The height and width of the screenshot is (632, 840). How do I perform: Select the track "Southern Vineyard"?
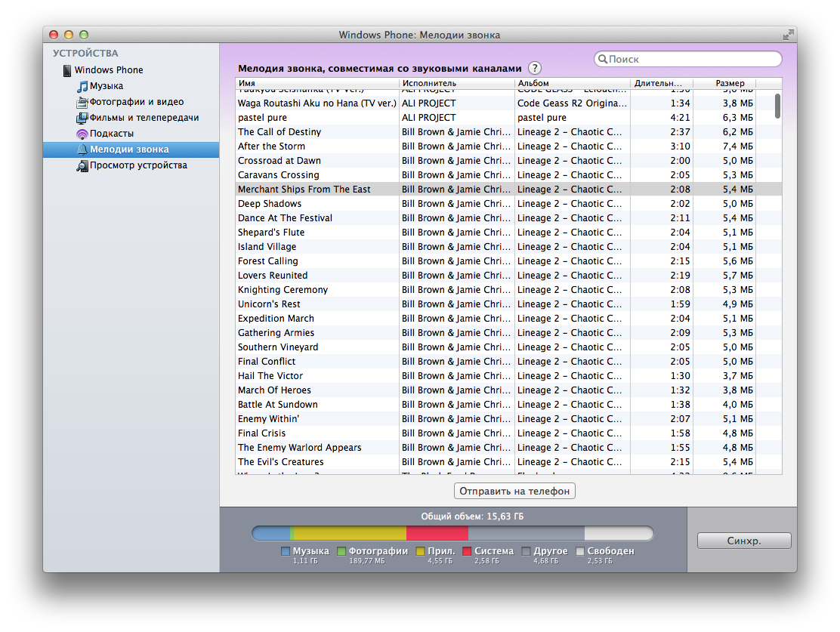pos(508,347)
